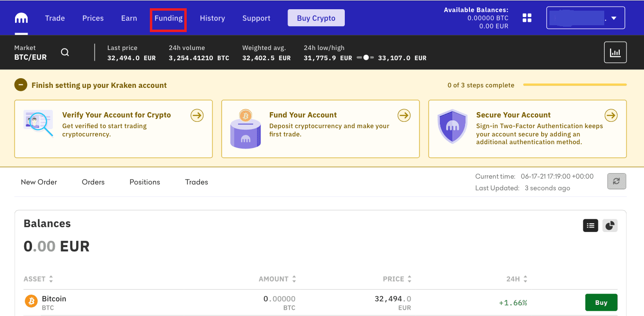Sort balances by AMOUNT column
The image size is (644, 316).
point(277,279)
